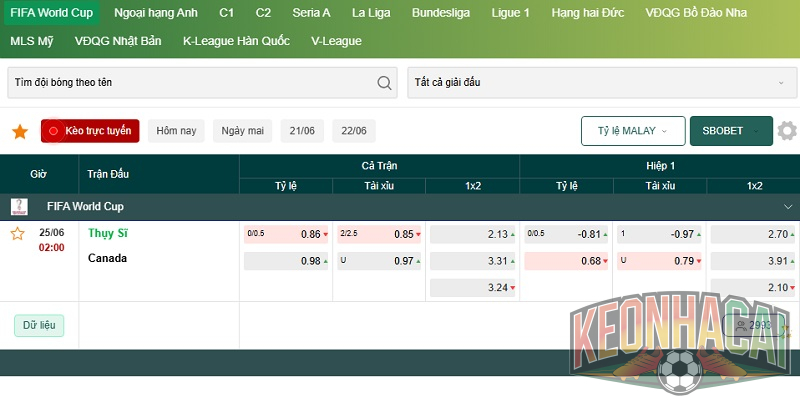
Task: Click the Dữ liệu button
Action: click(x=39, y=326)
